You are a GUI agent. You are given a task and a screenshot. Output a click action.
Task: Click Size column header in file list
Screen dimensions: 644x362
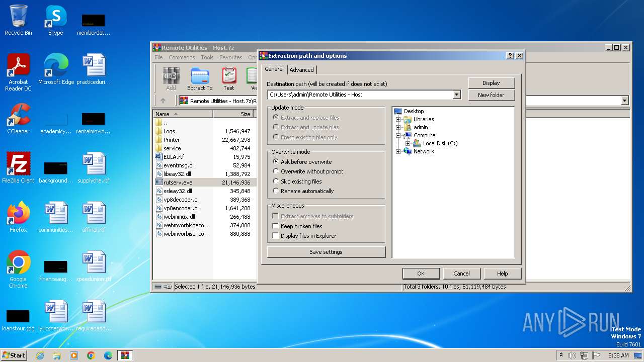(233, 114)
